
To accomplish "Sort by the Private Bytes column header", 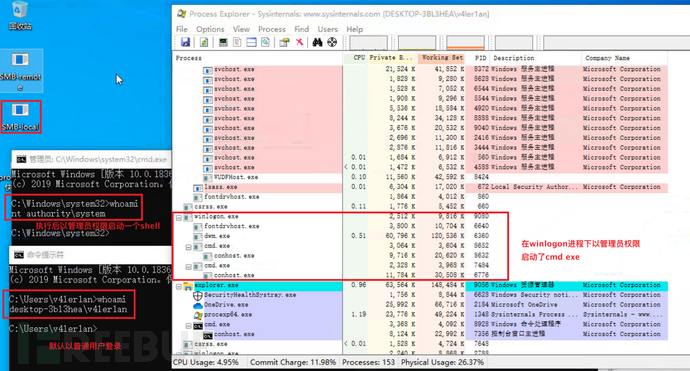I will tap(393, 58).
